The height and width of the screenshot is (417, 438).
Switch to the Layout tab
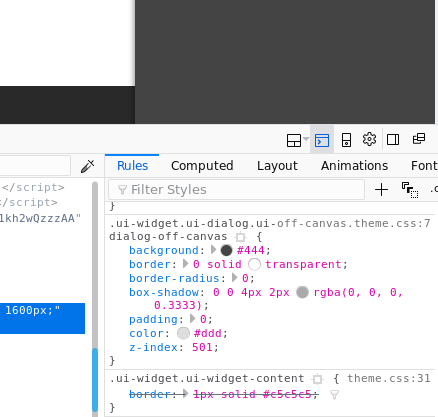pos(277,166)
